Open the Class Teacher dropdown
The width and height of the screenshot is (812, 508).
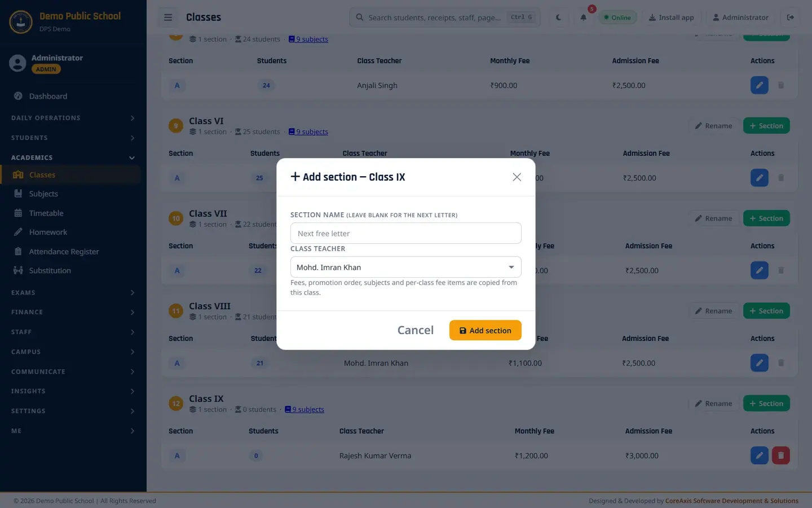(406, 267)
